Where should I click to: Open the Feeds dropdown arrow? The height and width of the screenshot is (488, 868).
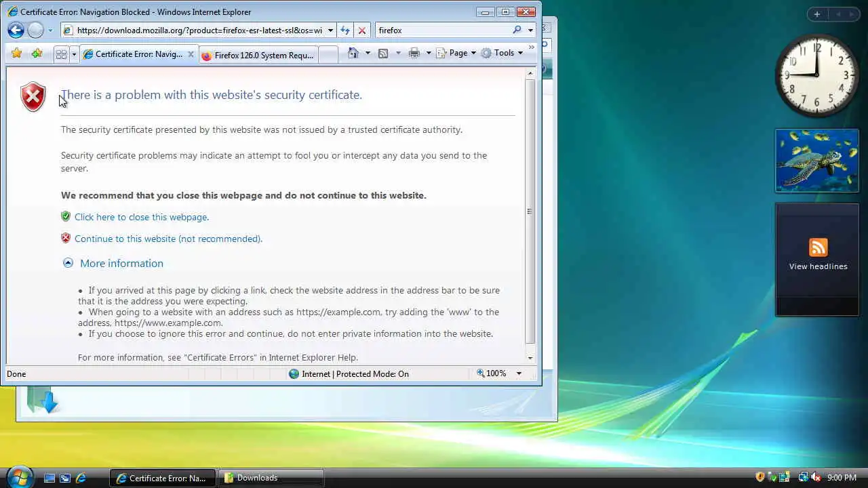coord(398,53)
